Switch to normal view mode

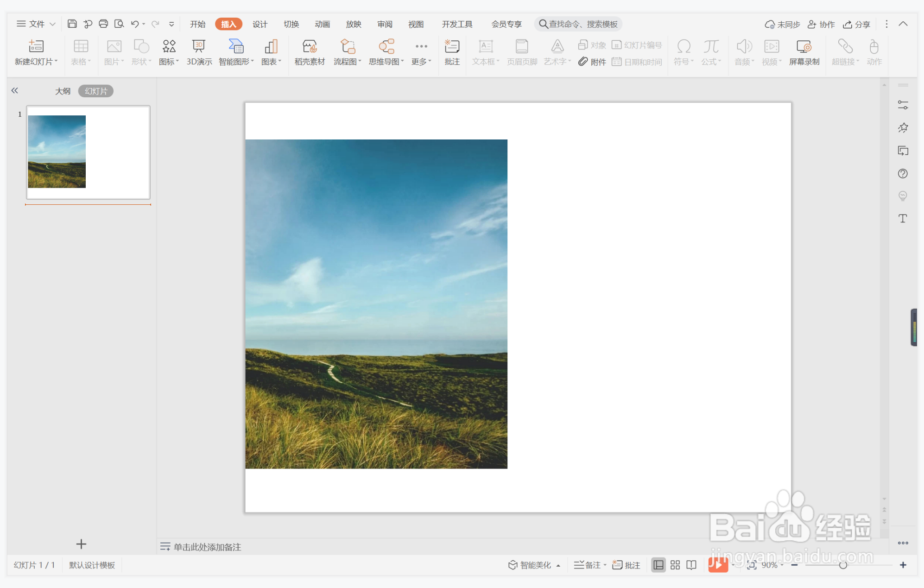pyautogui.click(x=658, y=565)
